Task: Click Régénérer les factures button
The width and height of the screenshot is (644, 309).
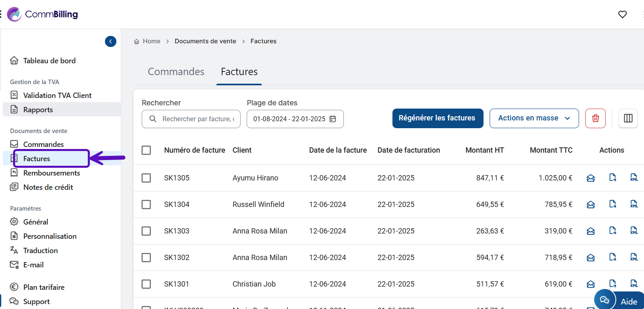Action: (x=437, y=118)
